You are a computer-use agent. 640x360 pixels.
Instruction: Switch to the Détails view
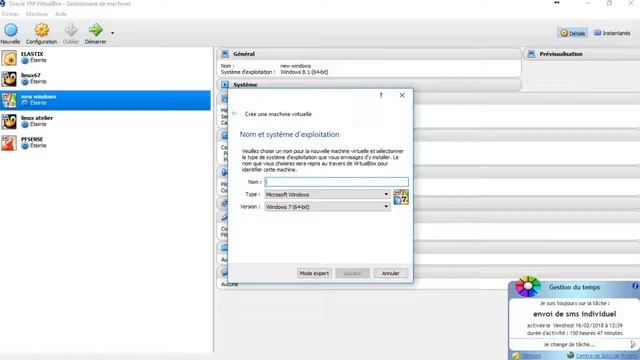point(573,33)
